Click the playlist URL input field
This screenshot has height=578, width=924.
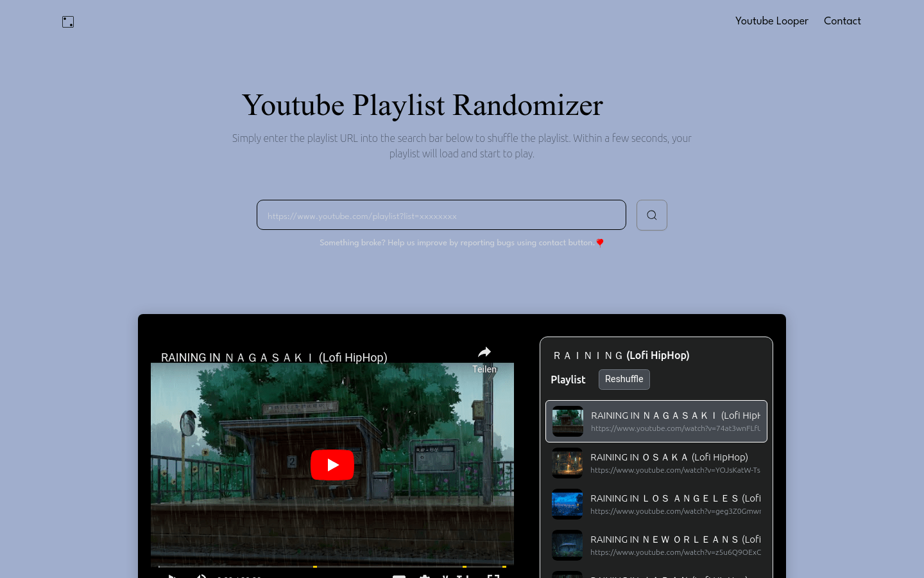441,215
